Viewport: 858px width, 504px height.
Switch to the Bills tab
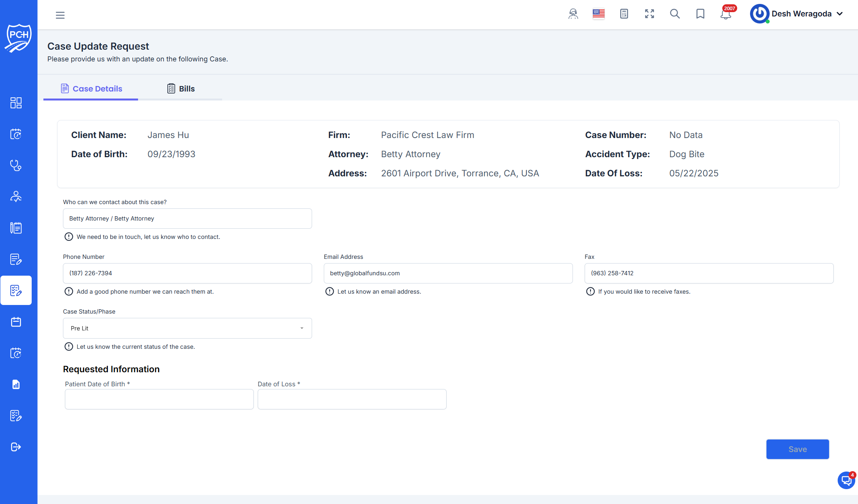[181, 88]
